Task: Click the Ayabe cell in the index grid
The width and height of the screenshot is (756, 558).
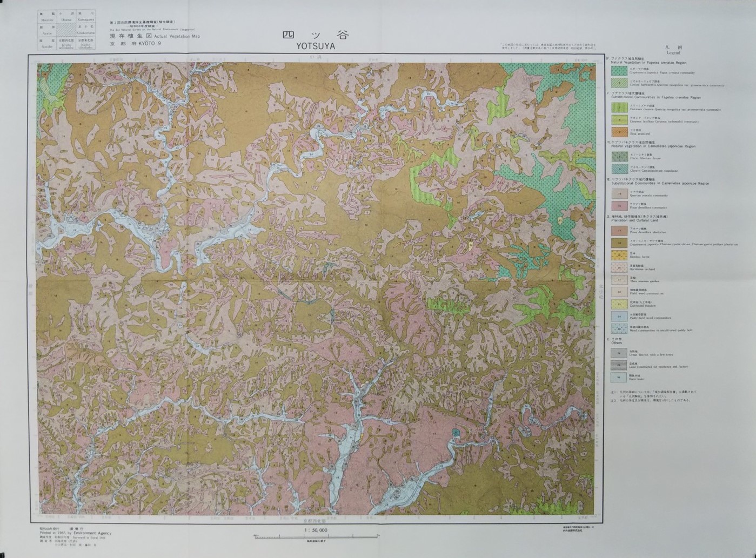Action: point(47,30)
